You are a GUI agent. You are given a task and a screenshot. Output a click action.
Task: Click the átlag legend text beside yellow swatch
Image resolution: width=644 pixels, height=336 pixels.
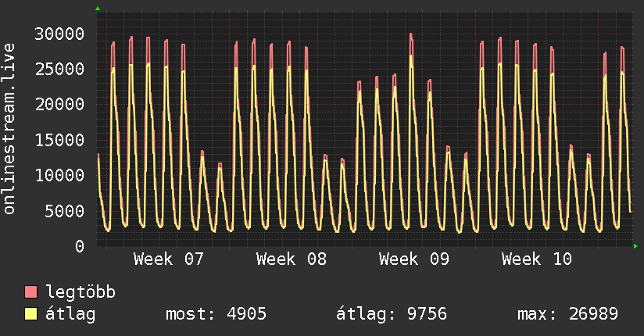pyautogui.click(x=71, y=315)
